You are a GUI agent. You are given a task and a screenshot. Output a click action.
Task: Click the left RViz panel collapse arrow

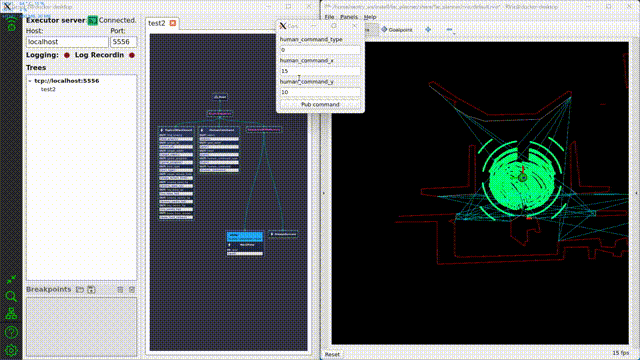[324, 193]
